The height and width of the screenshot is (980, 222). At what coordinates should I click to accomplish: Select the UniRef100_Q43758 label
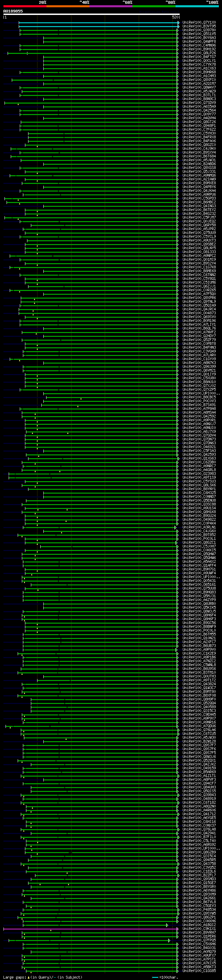click(x=199, y=864)
